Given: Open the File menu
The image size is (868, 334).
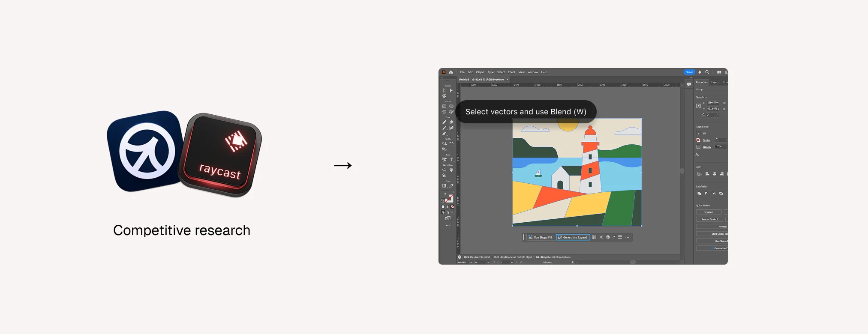Looking at the screenshot, I should (463, 72).
